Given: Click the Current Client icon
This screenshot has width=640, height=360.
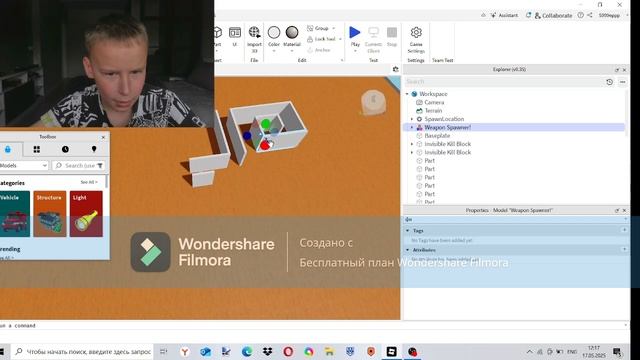Looking at the screenshot, I should [x=373, y=32].
